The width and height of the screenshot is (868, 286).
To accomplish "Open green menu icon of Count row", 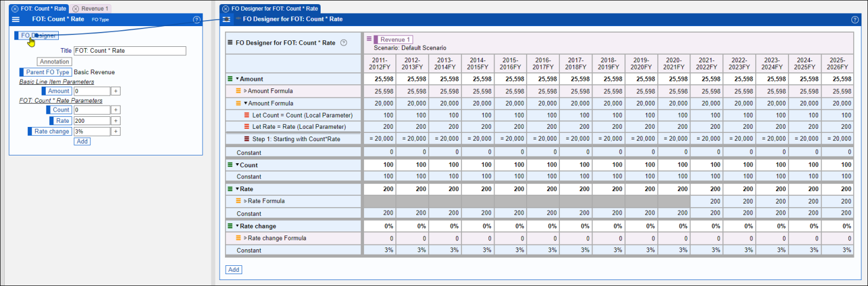I will 230,165.
